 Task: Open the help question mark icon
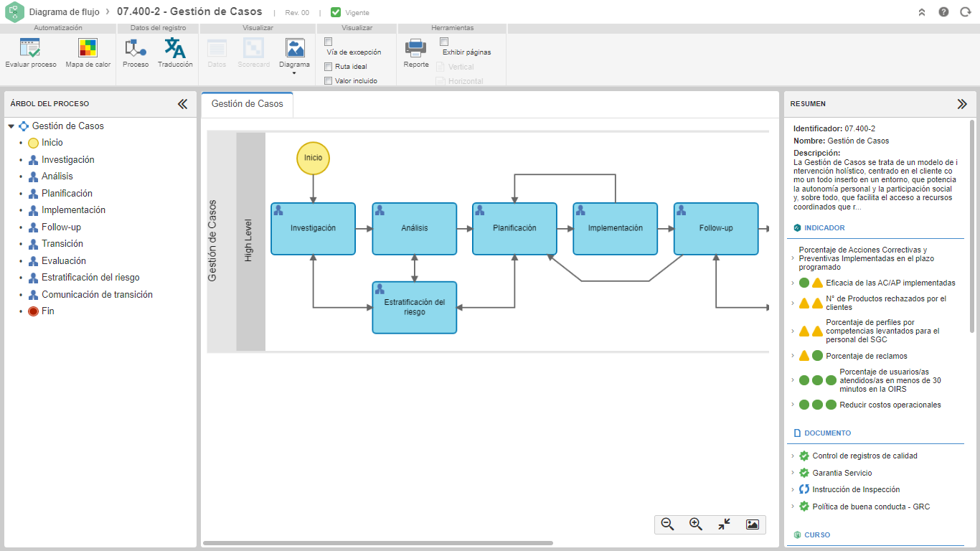(943, 12)
